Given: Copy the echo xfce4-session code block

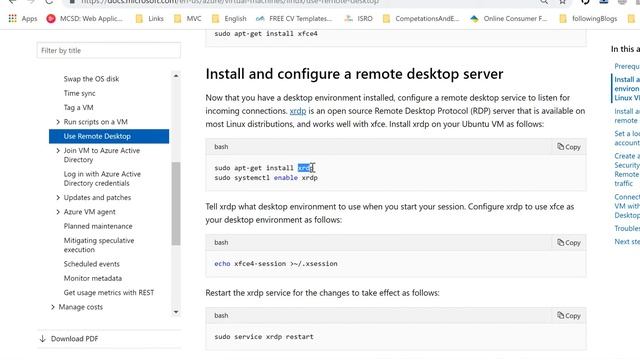Looking at the screenshot, I should [569, 242].
